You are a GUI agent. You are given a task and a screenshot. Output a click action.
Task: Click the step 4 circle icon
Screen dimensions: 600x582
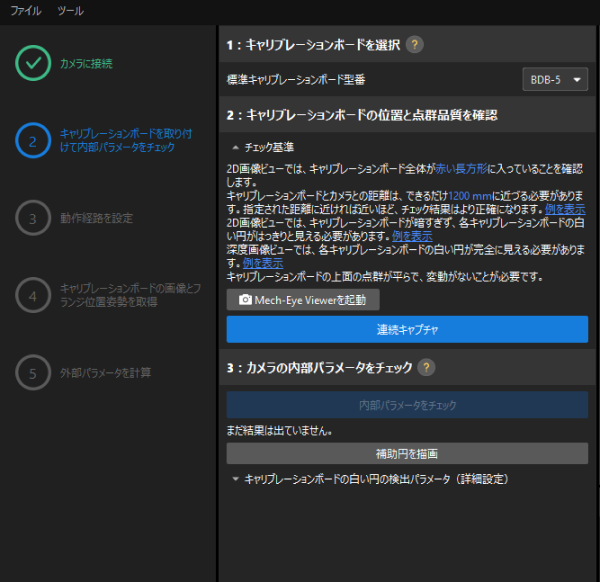[33, 295]
